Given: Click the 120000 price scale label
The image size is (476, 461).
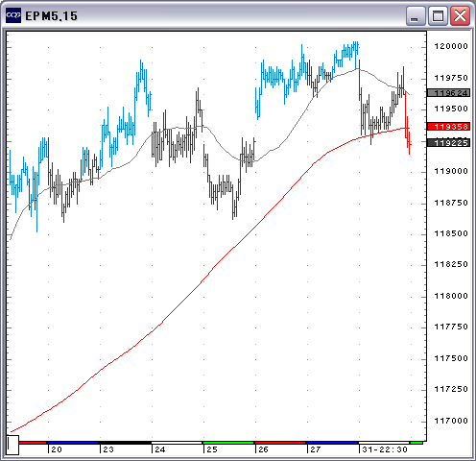Looking at the screenshot, I should pyautogui.click(x=451, y=46).
